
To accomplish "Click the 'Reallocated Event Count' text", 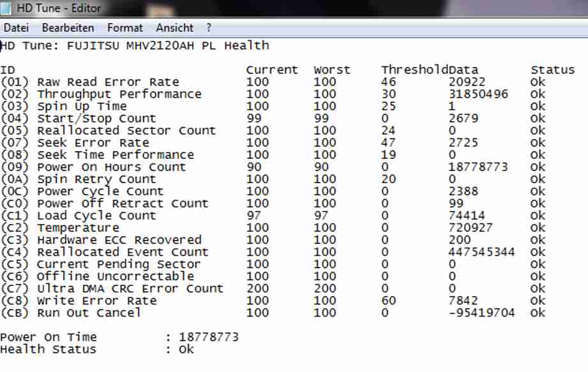I will pyautogui.click(x=123, y=252).
